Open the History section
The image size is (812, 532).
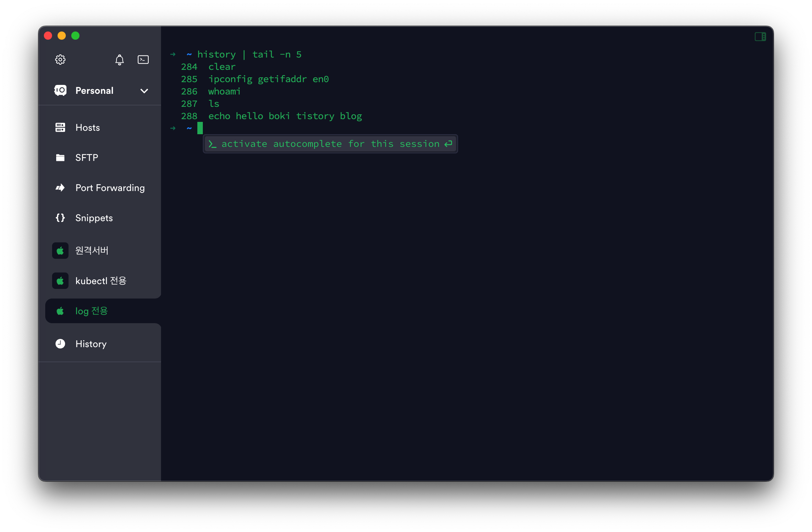[x=91, y=344]
